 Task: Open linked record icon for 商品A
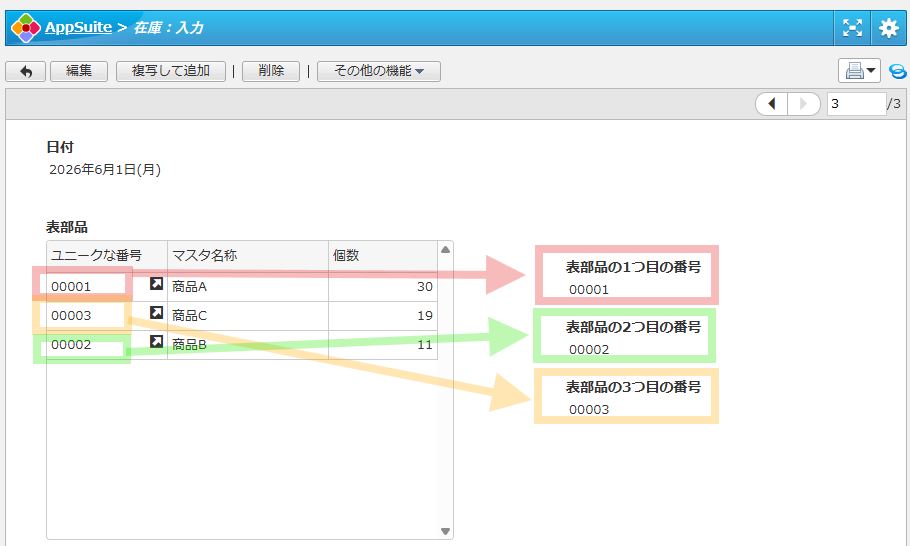pos(156,283)
